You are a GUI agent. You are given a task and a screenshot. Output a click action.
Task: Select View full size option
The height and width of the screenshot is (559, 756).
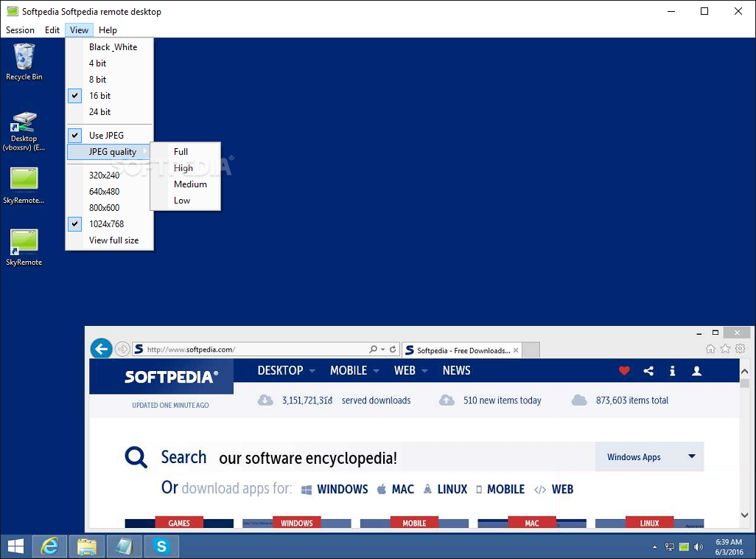(x=110, y=240)
